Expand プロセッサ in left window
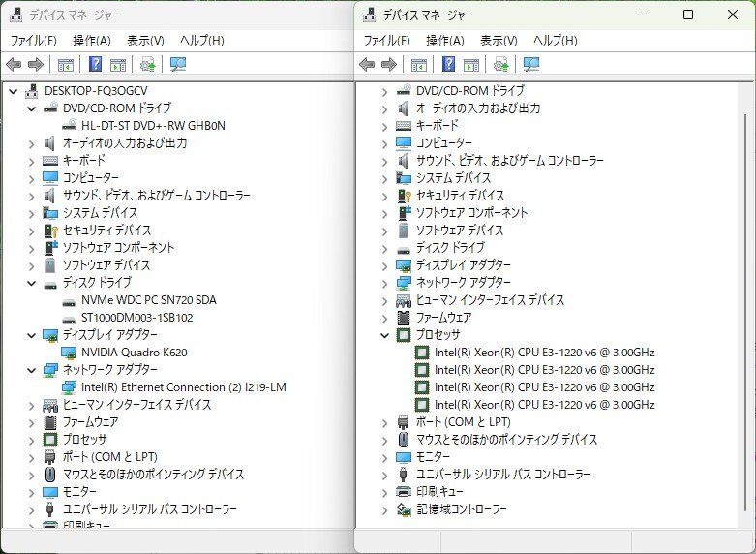The width and height of the screenshot is (756, 554). coord(31,440)
